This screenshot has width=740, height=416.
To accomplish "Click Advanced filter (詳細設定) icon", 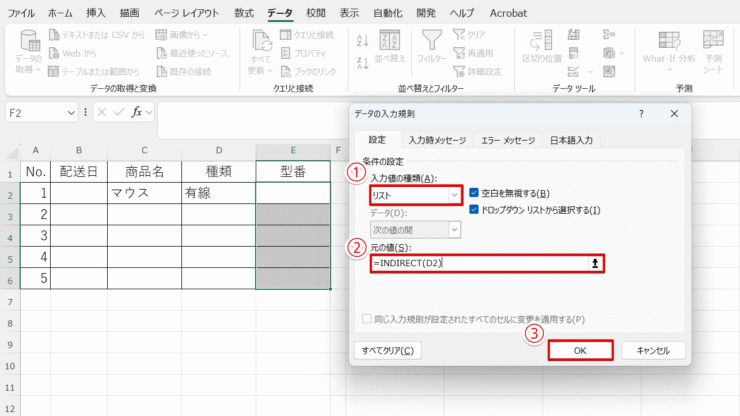I will click(459, 71).
